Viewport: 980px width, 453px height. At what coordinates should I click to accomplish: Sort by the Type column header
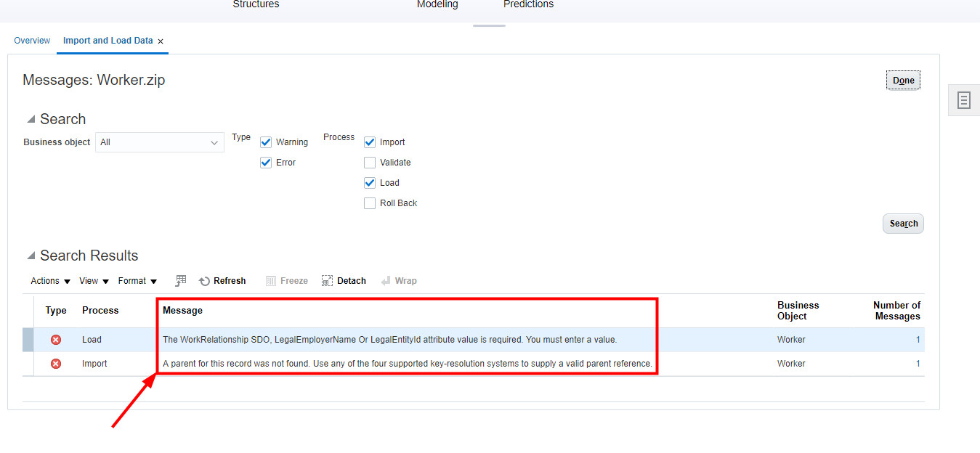(x=56, y=311)
